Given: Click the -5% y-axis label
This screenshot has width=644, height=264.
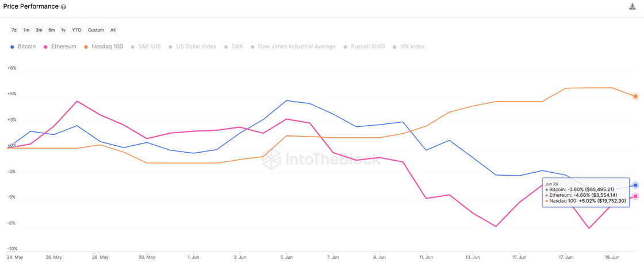Looking at the screenshot, I should coord(12,197).
